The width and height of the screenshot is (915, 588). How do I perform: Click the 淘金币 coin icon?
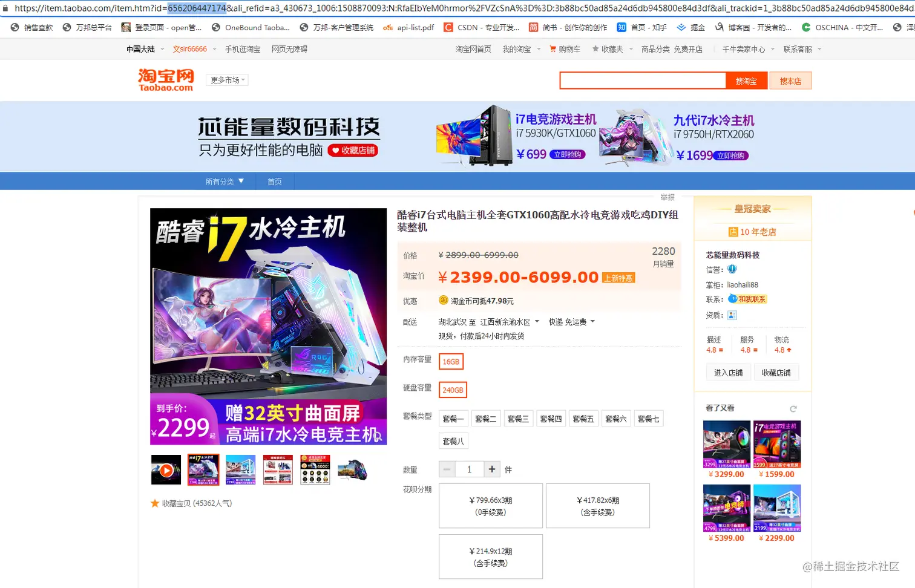(443, 301)
